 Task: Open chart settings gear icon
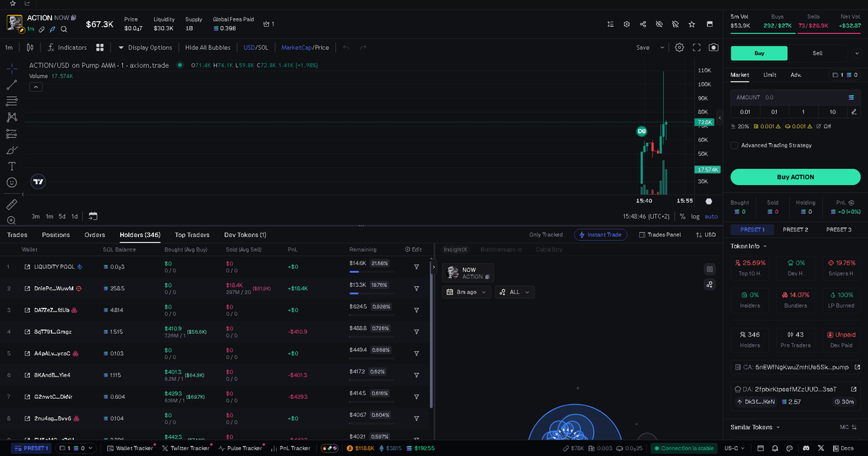[679, 48]
